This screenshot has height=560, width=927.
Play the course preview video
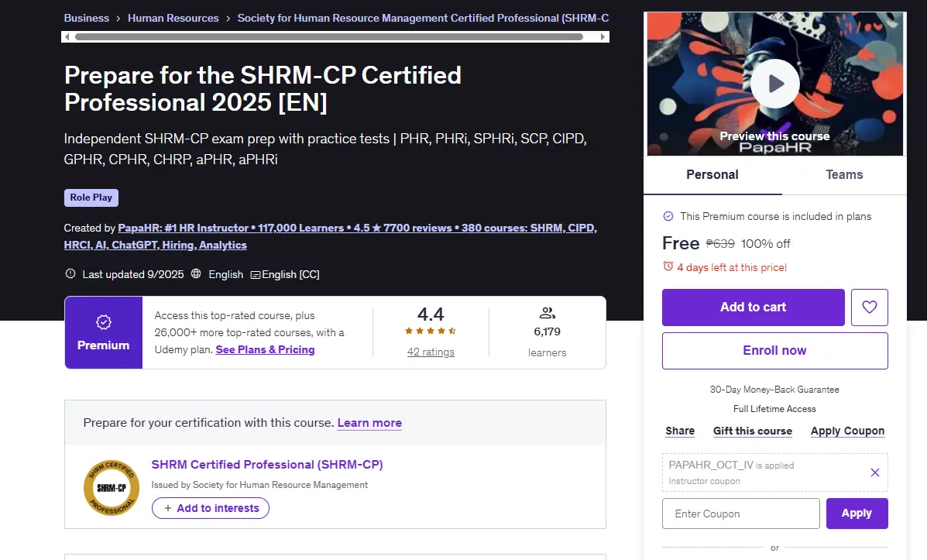point(775,84)
